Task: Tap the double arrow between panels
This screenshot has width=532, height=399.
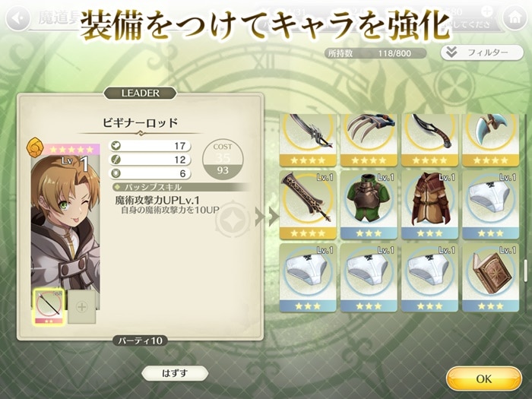Action: [x=267, y=217]
